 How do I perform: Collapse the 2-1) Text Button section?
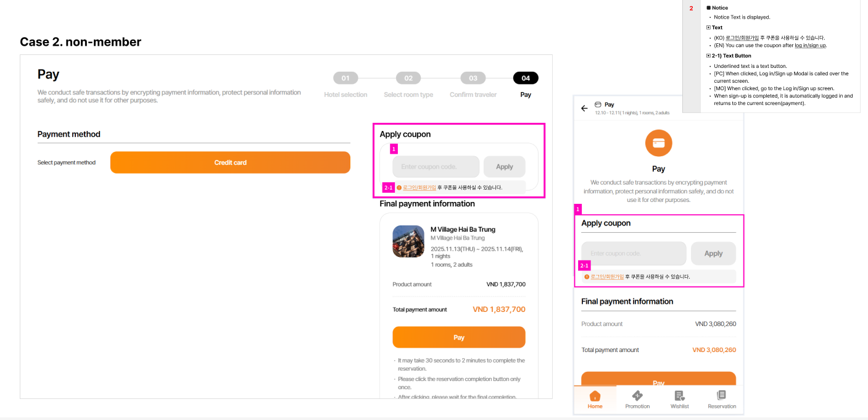[708, 56]
